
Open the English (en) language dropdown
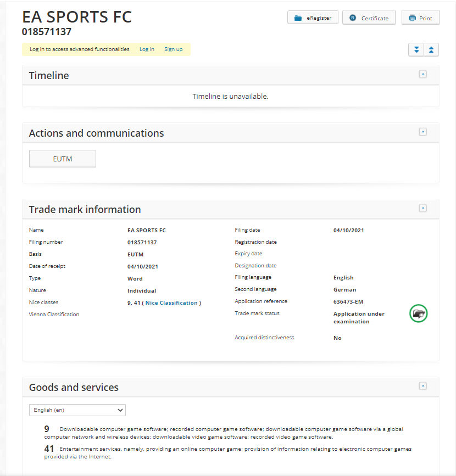tap(77, 410)
